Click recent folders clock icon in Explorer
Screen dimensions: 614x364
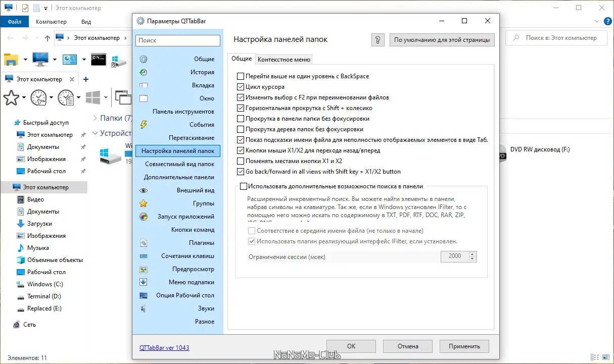[38, 97]
